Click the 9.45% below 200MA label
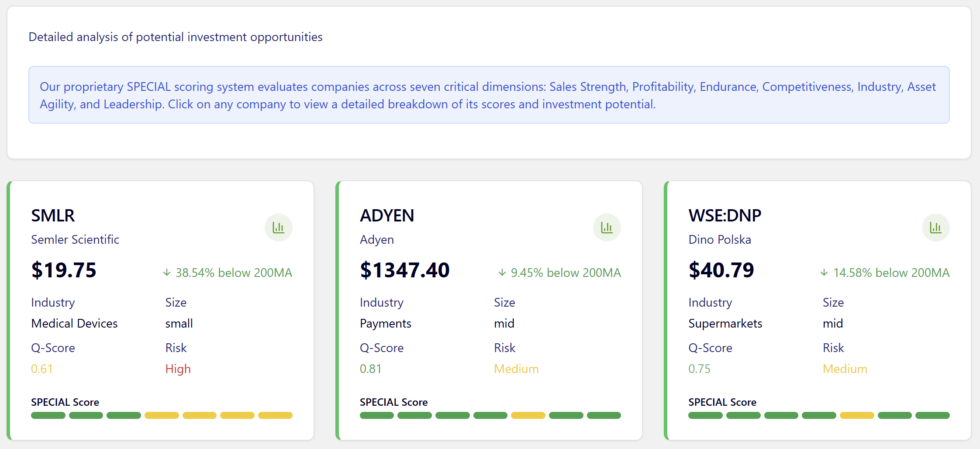The height and width of the screenshot is (449, 980). point(566,273)
